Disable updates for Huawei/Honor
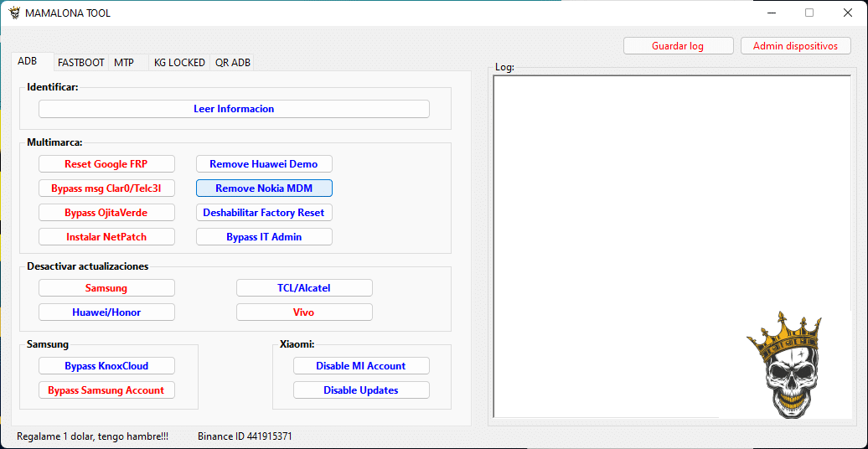Image resolution: width=868 pixels, height=449 pixels. coord(106,312)
